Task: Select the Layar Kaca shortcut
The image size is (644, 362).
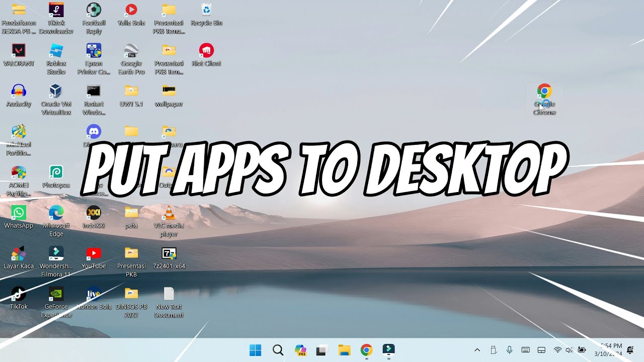Action: [19, 258]
